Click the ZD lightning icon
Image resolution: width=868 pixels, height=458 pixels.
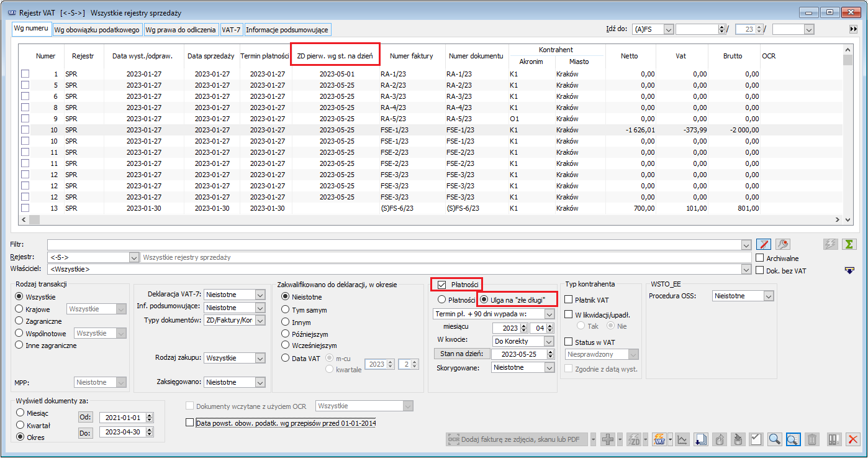tap(634, 439)
